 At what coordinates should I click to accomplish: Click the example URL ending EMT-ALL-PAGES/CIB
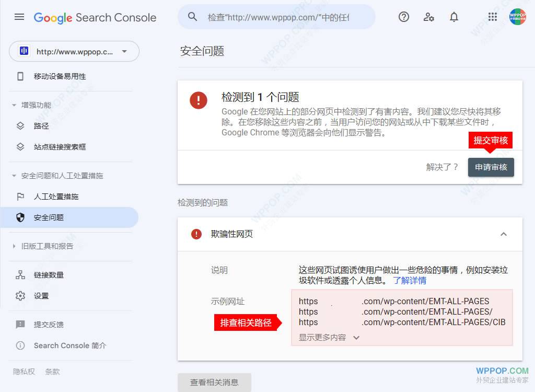402,322
